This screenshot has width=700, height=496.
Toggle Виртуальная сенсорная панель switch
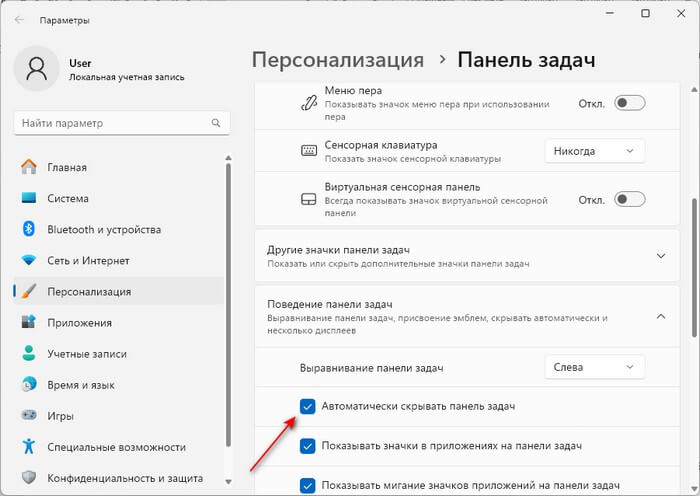(x=629, y=199)
